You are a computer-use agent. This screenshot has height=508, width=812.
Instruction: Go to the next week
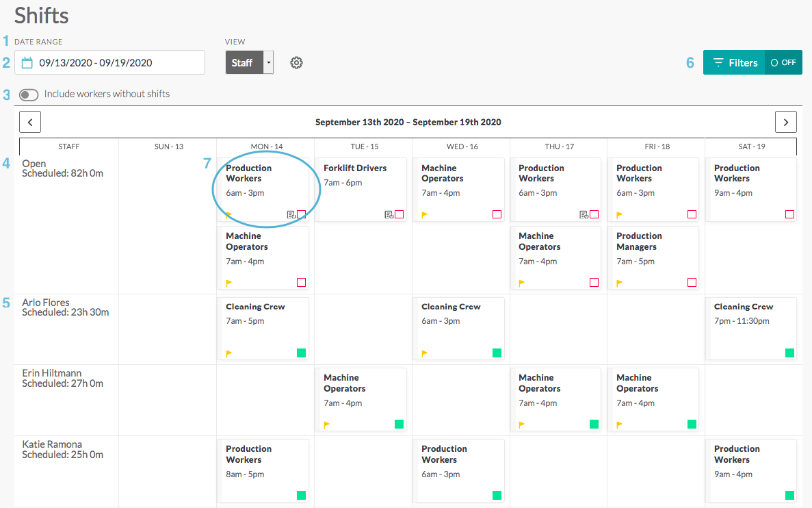(x=785, y=123)
